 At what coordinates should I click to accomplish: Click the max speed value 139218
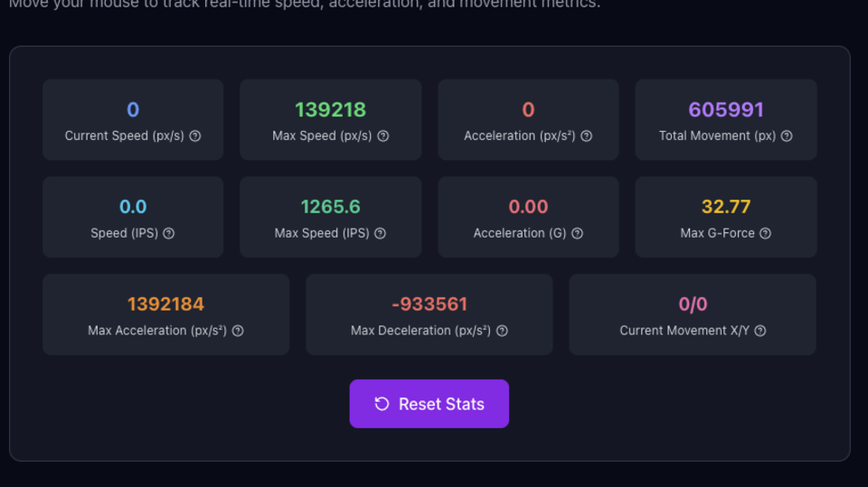pyautogui.click(x=330, y=110)
